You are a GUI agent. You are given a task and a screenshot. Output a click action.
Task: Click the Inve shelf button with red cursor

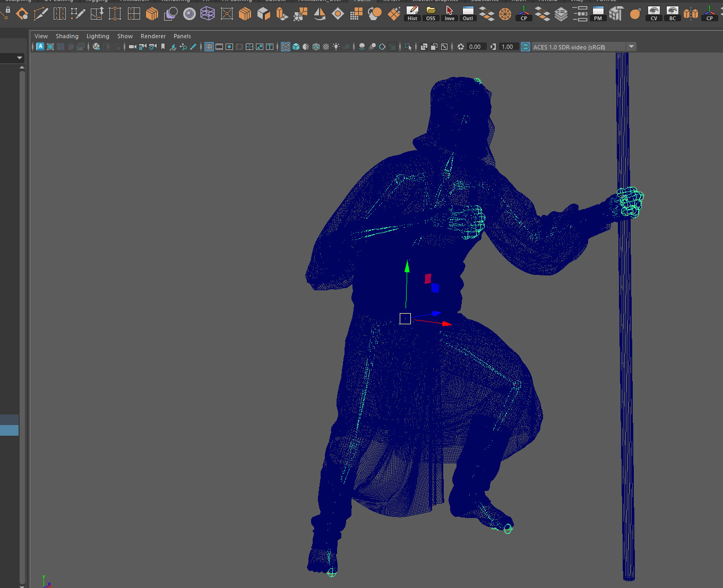tap(450, 13)
